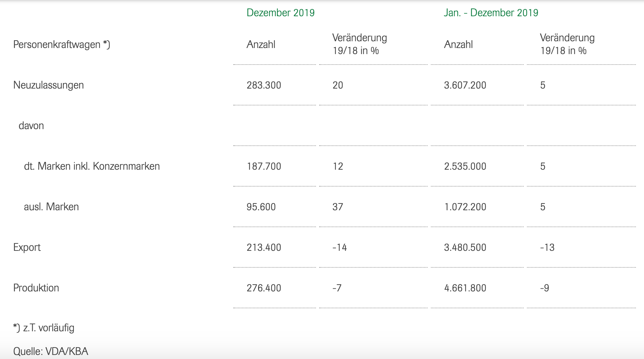644x359 pixels.
Task: Select the "Personenkraftwagen *)" header label
Action: pos(62,45)
